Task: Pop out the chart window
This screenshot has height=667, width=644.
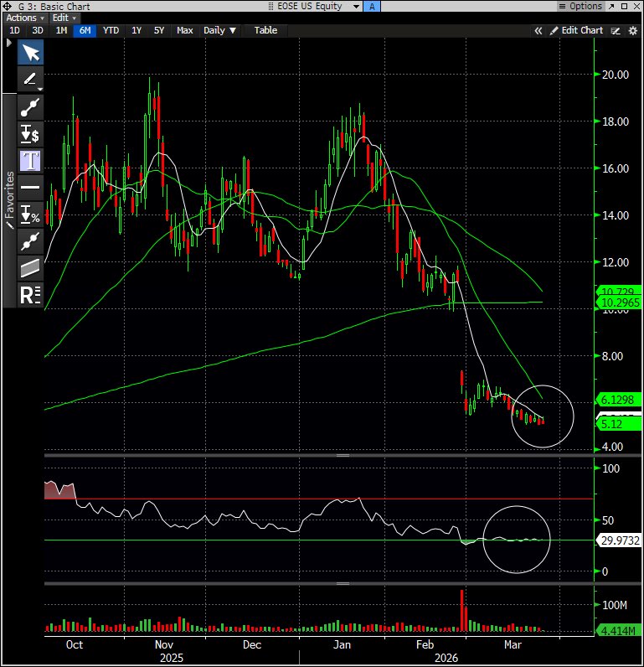Action: click(x=611, y=6)
